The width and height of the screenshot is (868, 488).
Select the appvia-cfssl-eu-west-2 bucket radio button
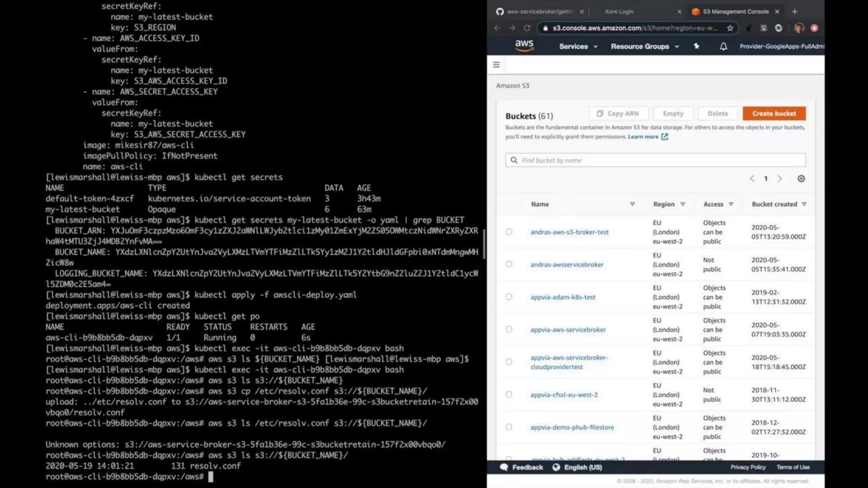tap(509, 394)
